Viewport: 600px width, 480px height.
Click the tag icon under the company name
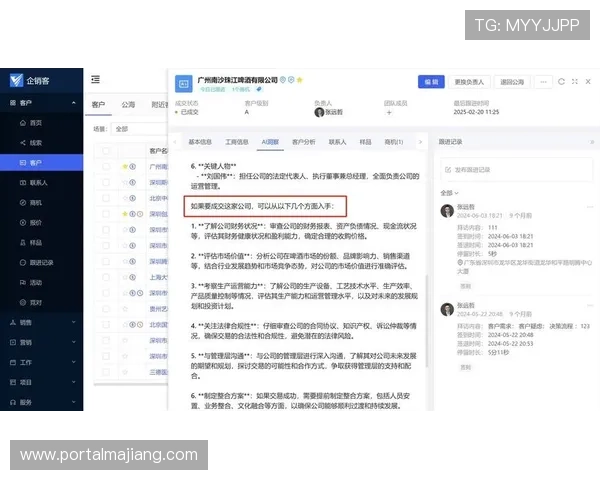(259, 89)
